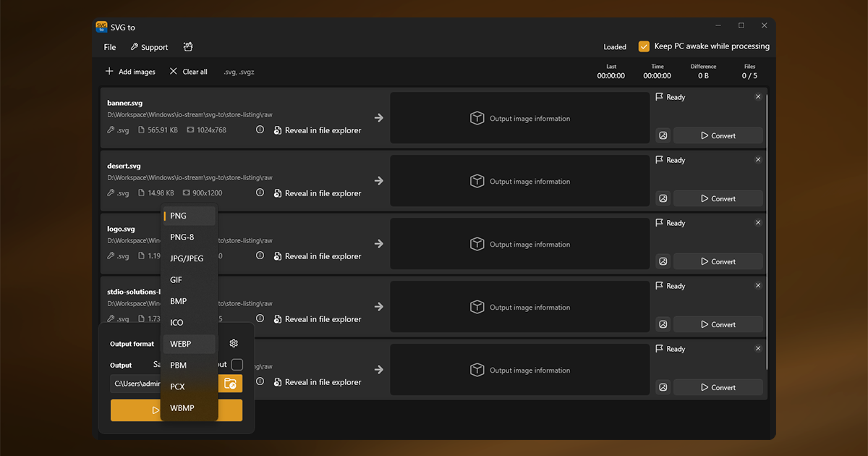Image resolution: width=868 pixels, height=456 pixels.
Task: Remove logo.svg using its X icon
Action: pyautogui.click(x=758, y=223)
